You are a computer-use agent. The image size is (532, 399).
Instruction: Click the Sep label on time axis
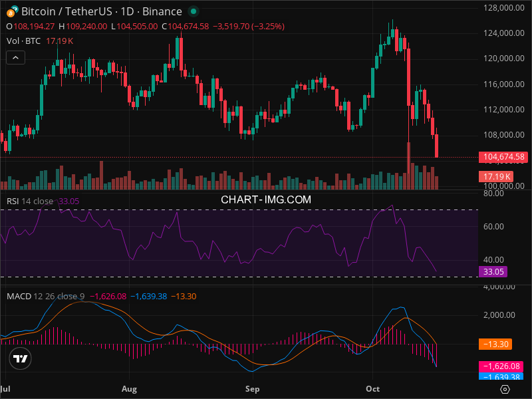click(x=252, y=388)
